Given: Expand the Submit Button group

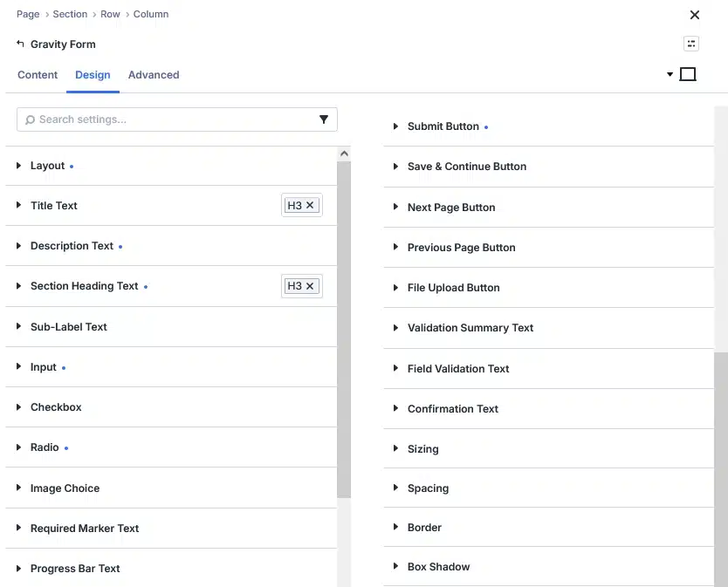Looking at the screenshot, I should (549, 126).
